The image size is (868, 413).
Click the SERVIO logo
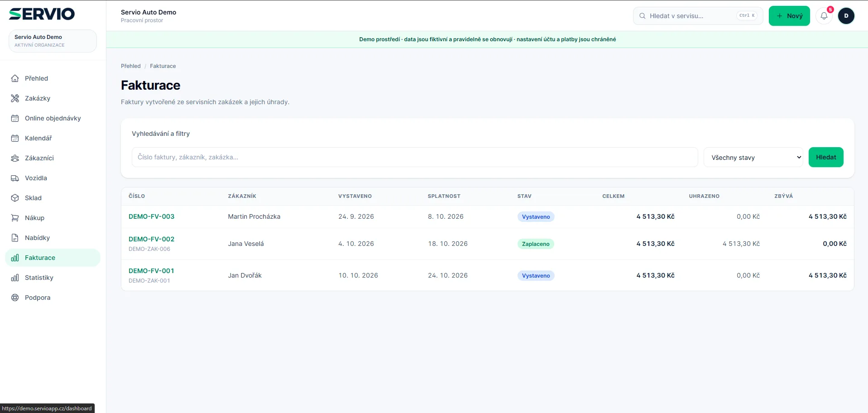click(x=42, y=14)
